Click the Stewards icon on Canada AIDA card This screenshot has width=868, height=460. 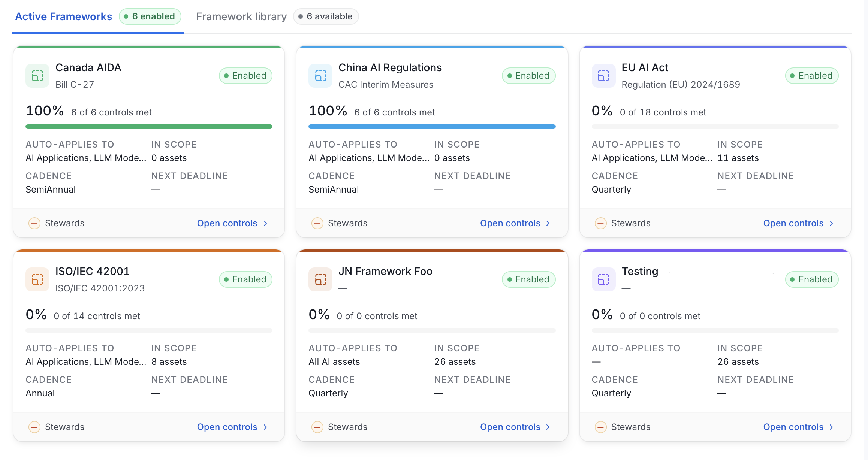34,223
